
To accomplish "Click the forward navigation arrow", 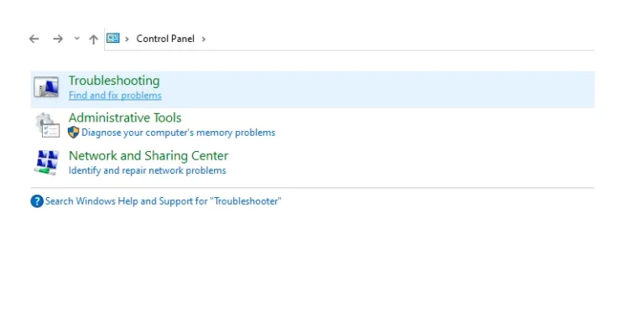I will point(58,39).
